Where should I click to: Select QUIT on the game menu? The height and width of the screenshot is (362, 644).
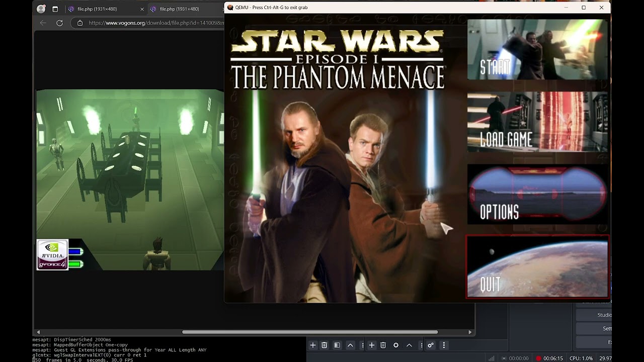pyautogui.click(x=537, y=266)
